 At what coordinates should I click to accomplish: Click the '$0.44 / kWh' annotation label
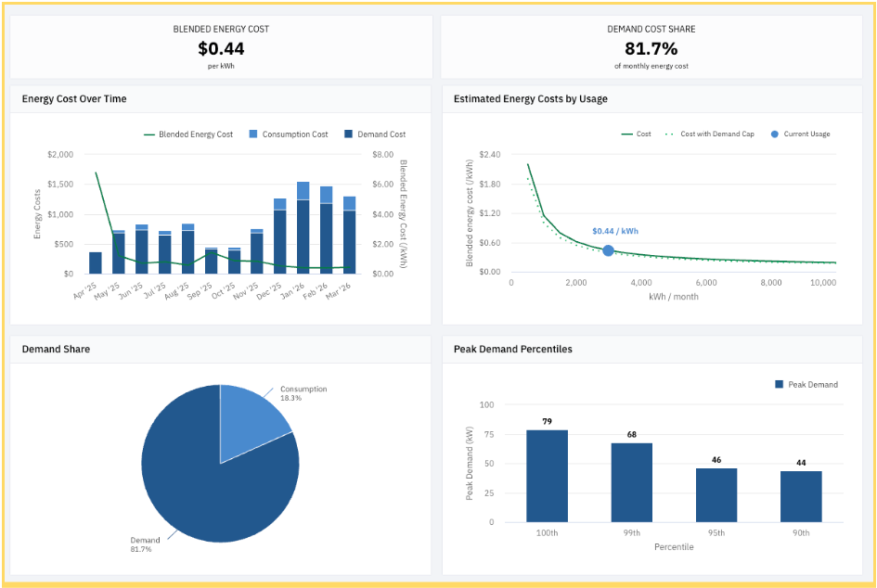615,231
